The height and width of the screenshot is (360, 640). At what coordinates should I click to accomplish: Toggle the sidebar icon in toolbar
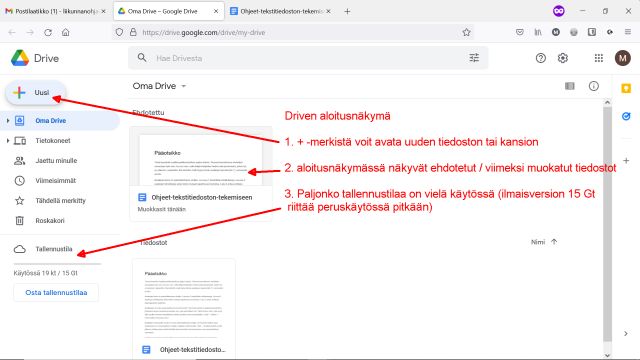[x=592, y=32]
